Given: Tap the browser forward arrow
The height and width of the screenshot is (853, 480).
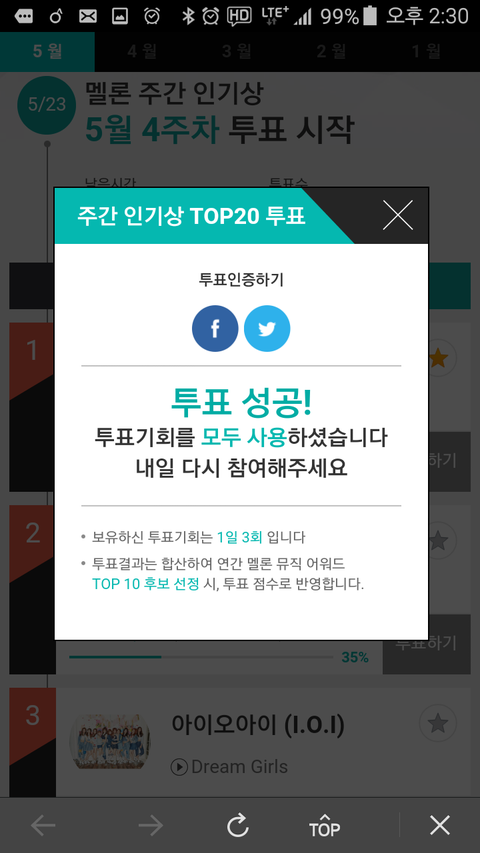Looking at the screenshot, I should click(x=151, y=825).
